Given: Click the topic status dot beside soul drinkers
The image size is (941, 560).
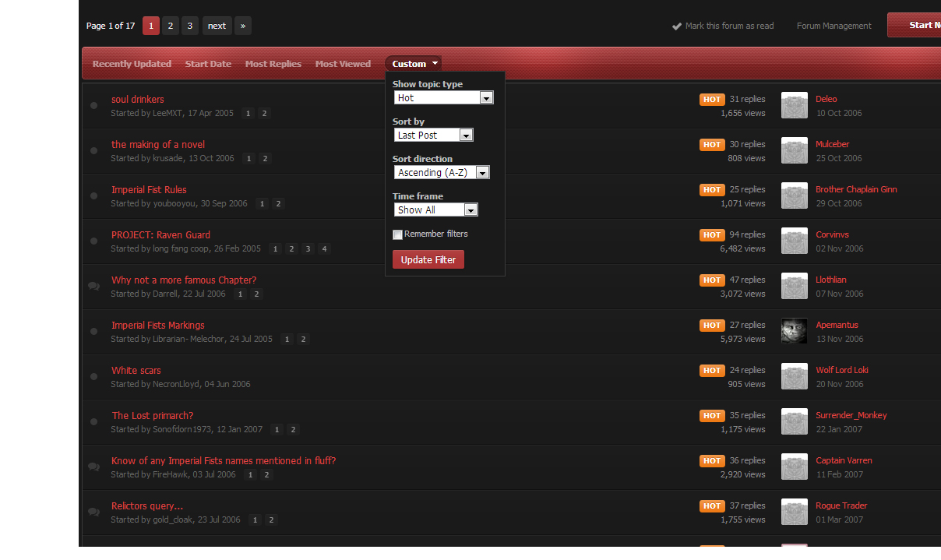Looking at the screenshot, I should [x=94, y=105].
